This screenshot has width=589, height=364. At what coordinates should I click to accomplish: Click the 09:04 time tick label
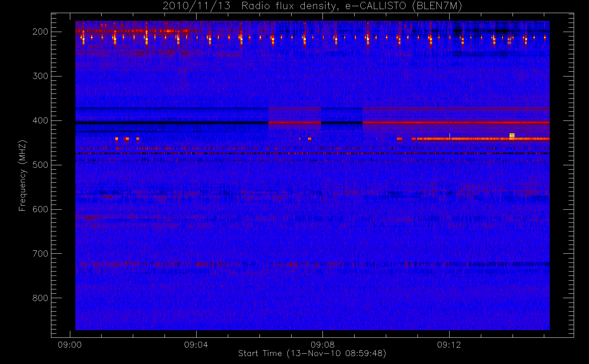pyautogui.click(x=196, y=345)
